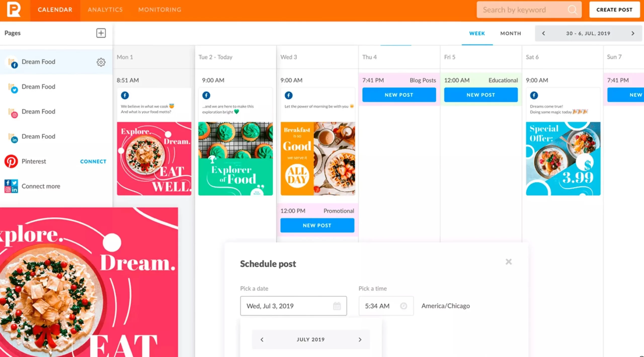The height and width of the screenshot is (357, 644).
Task: Expand to next week using right chevron
Action: [633, 33]
